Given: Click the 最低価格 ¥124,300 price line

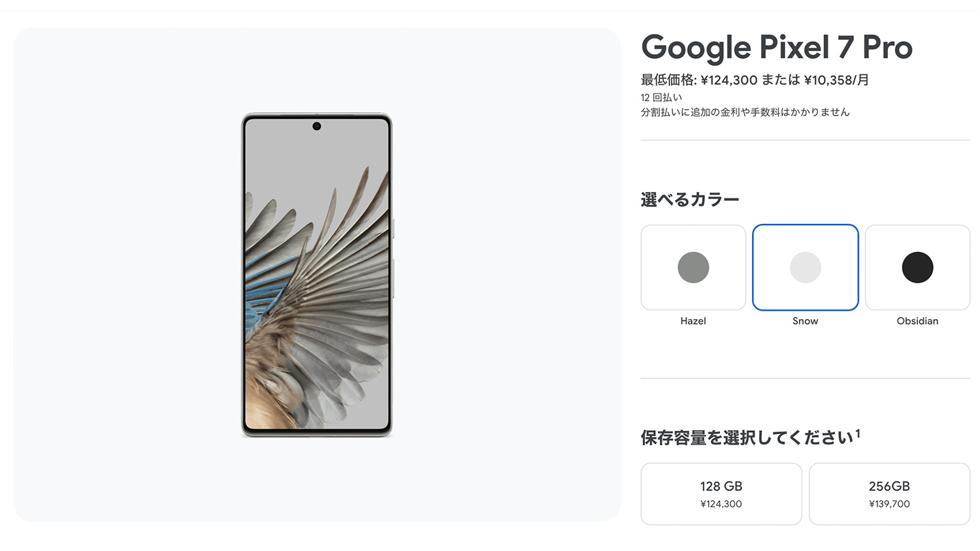Looking at the screenshot, I should click(x=755, y=80).
